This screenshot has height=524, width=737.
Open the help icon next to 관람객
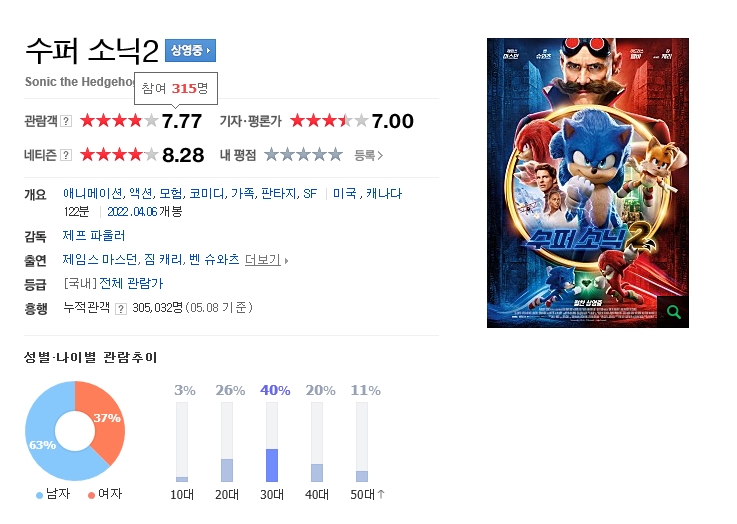click(66, 121)
